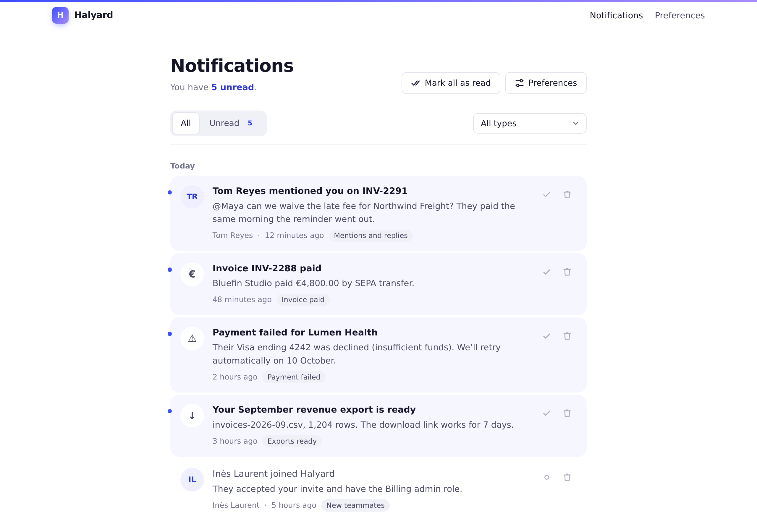
Task: Open the Inès Laurent joined Halyard title
Action: pos(273,474)
